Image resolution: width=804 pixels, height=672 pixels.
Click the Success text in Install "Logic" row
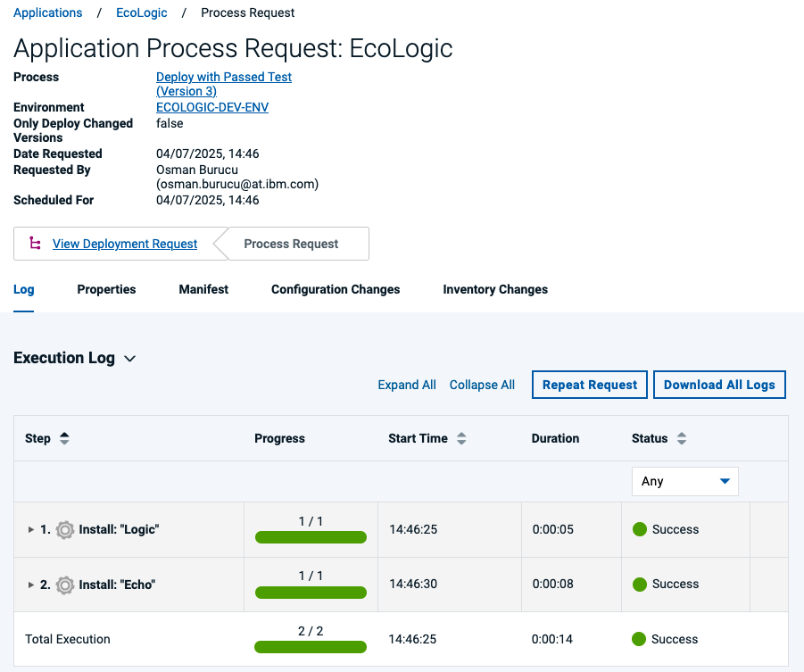[676, 529]
